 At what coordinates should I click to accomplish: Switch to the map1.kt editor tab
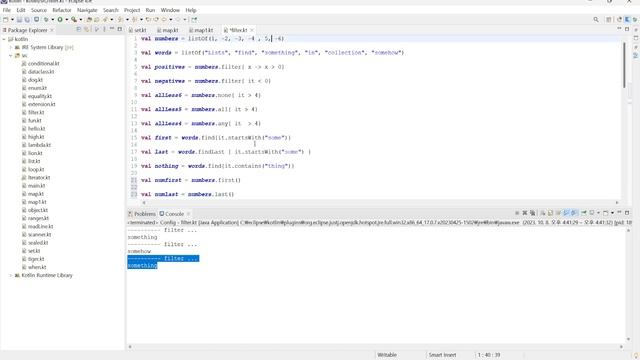click(201, 30)
